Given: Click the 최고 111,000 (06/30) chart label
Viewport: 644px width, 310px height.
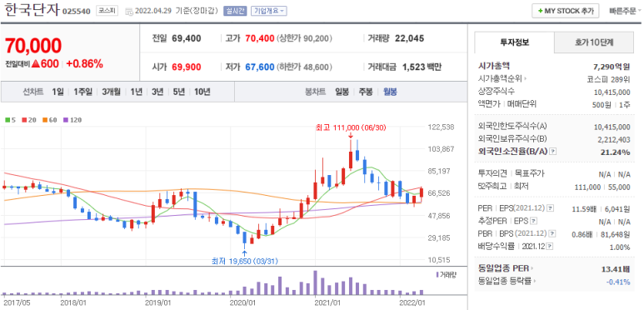Looking at the screenshot, I should coord(352,127).
